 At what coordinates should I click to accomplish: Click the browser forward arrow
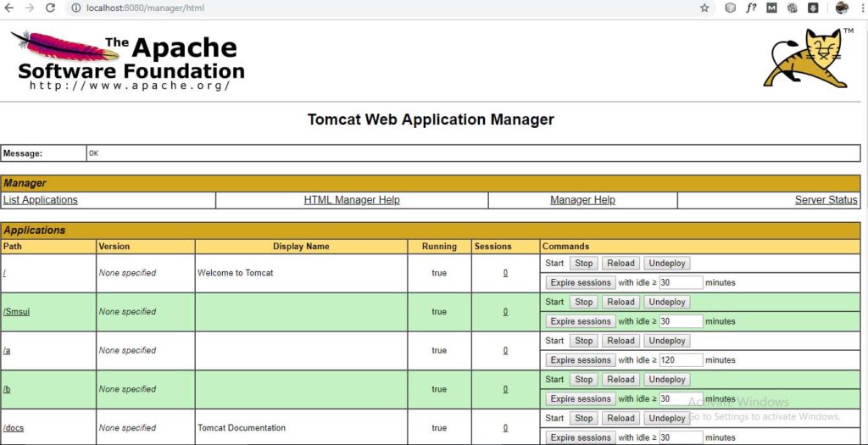coord(30,8)
